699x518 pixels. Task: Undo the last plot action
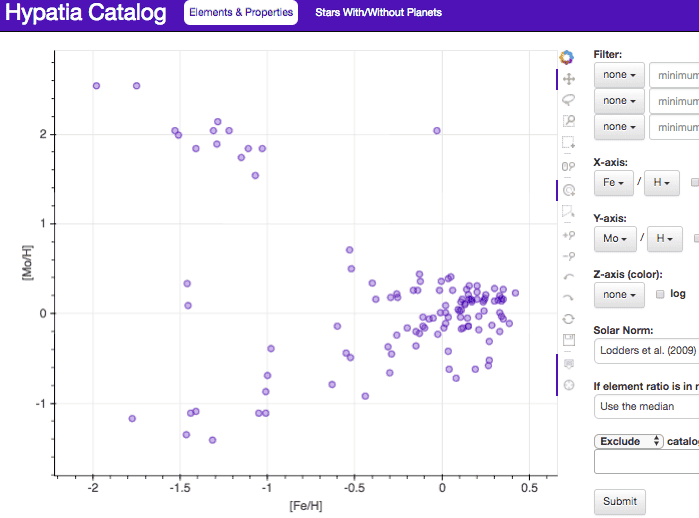click(x=569, y=277)
